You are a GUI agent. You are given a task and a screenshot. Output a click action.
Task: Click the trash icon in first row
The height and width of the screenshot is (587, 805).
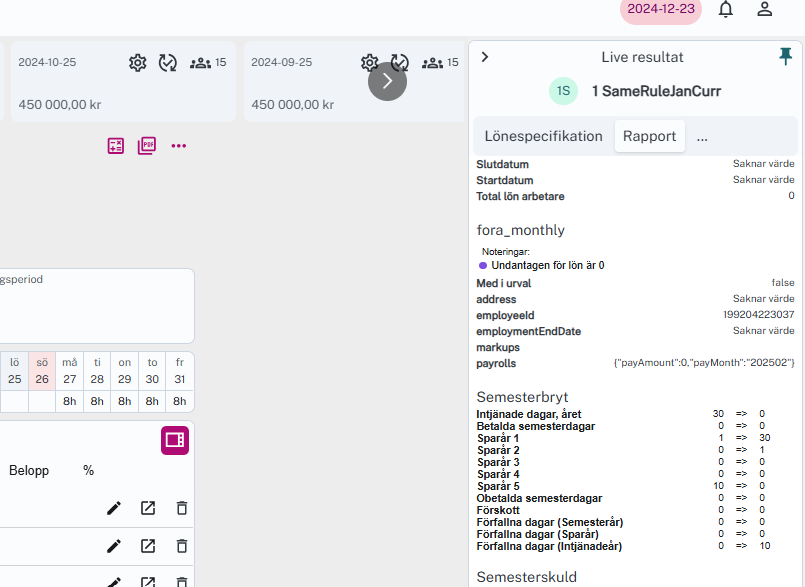pyautogui.click(x=182, y=508)
